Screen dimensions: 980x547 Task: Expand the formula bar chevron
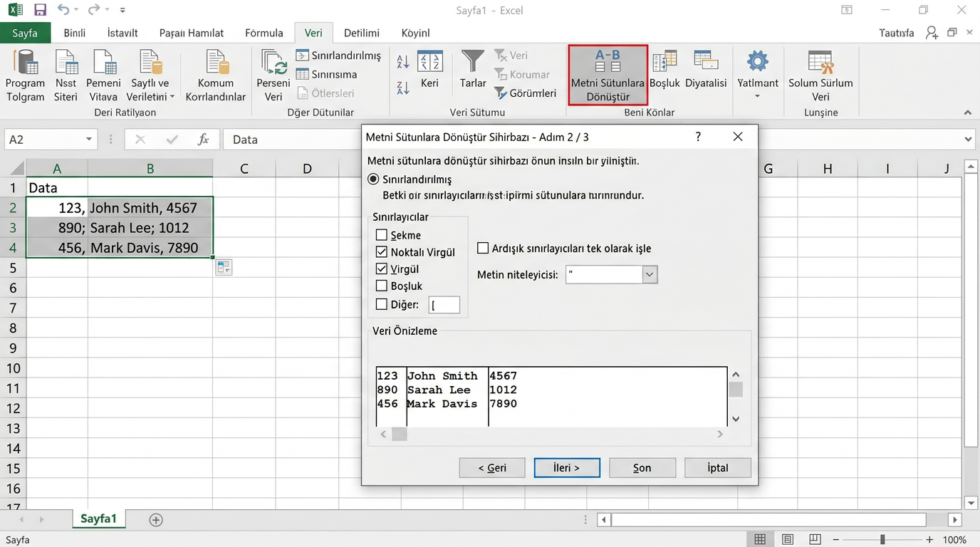pyautogui.click(x=968, y=140)
